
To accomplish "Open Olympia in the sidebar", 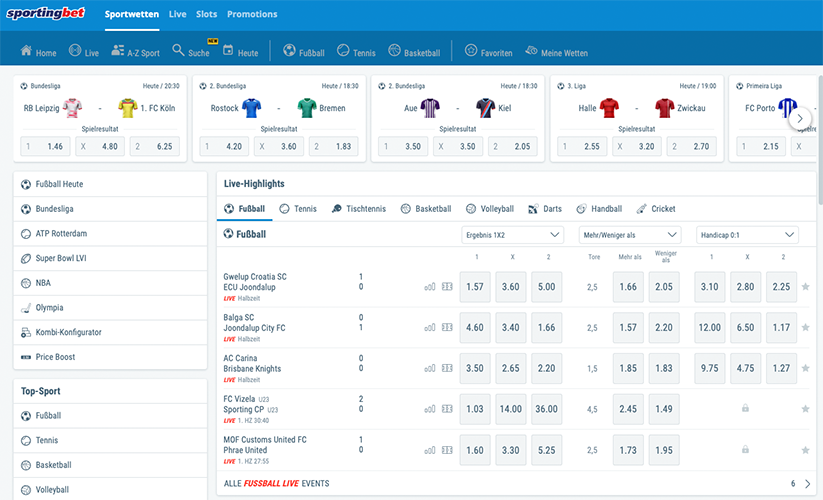I will (110, 307).
